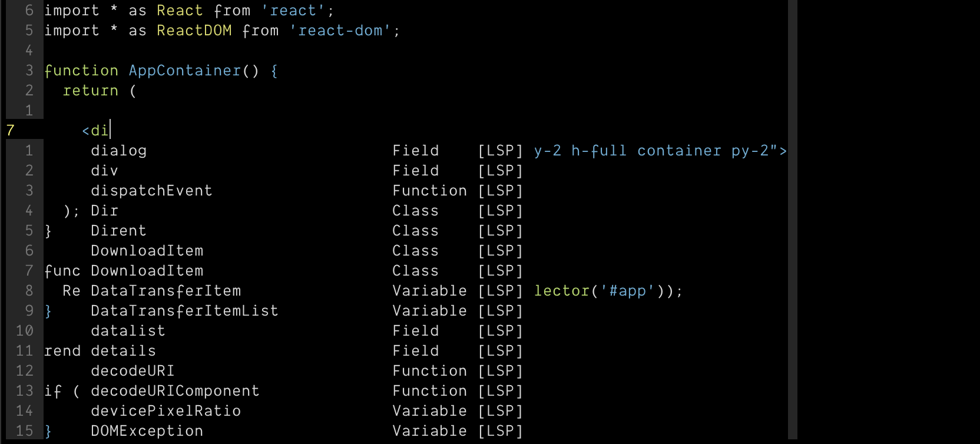Select the devicePixelRatio variable entry

[x=165, y=410]
